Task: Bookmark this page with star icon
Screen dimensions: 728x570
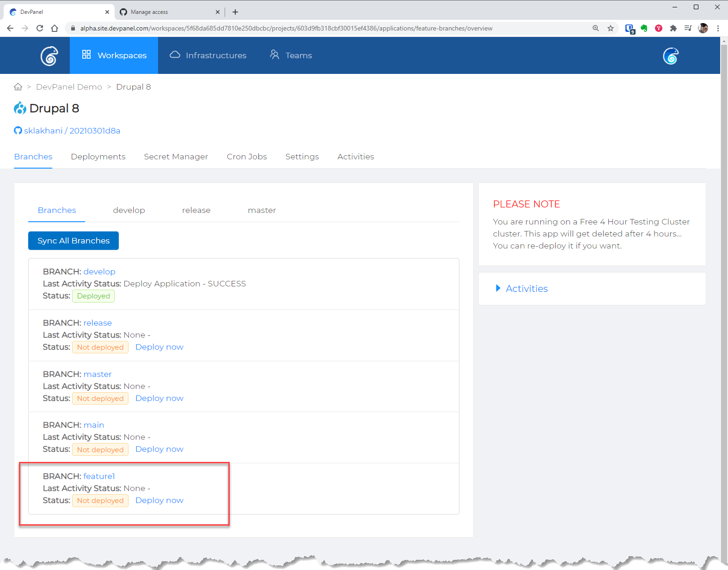Action: (611, 28)
